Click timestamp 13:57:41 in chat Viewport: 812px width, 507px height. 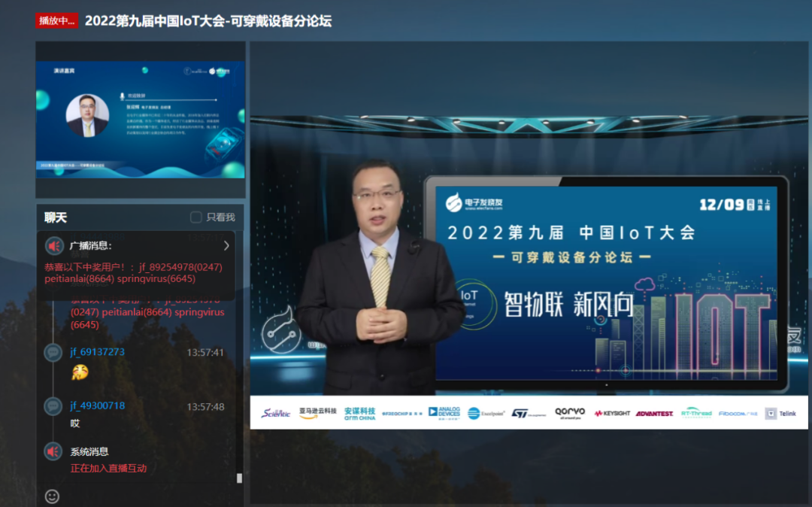(x=205, y=353)
